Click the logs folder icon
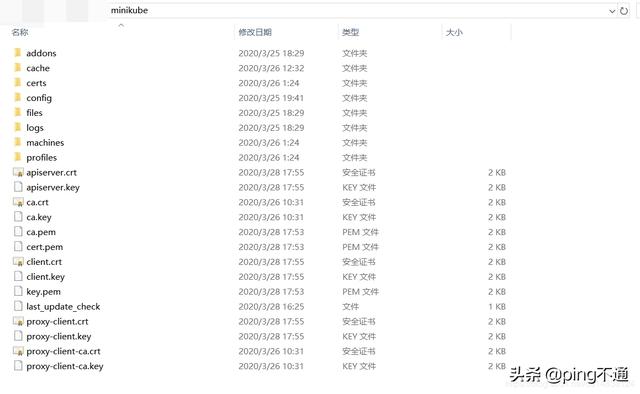This screenshot has height=394, width=640. (x=18, y=127)
